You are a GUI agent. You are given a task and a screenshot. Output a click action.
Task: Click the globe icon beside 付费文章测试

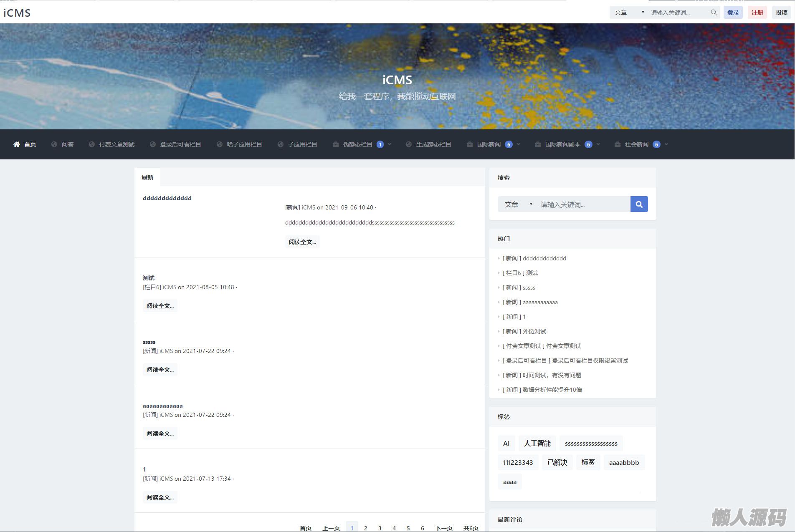92,144
